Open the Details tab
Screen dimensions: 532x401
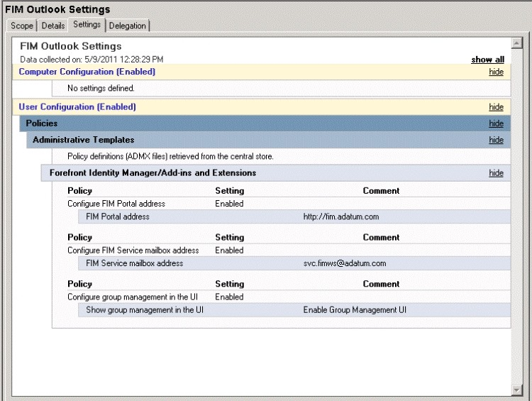tap(53, 26)
